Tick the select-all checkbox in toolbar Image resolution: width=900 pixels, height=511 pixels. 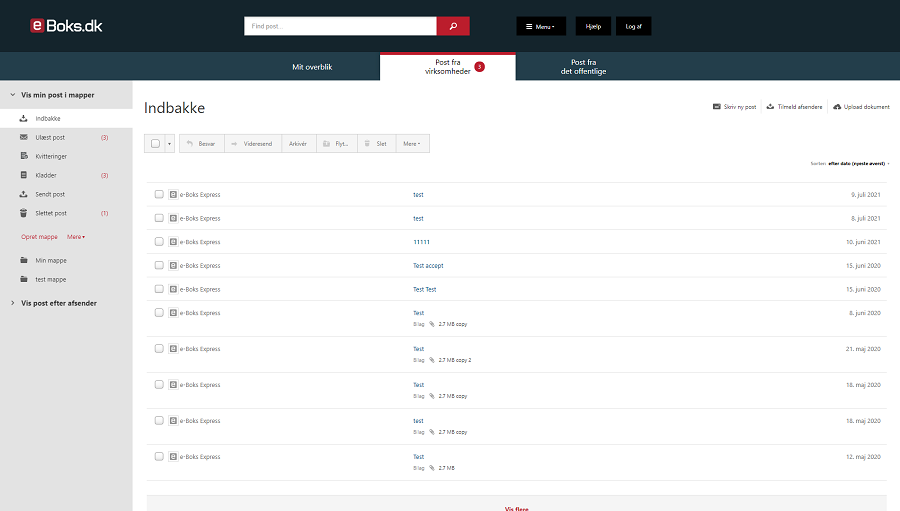pos(155,144)
